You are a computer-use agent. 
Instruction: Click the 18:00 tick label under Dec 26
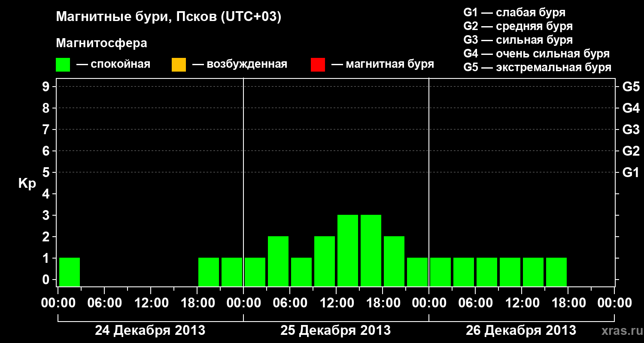click(x=568, y=303)
